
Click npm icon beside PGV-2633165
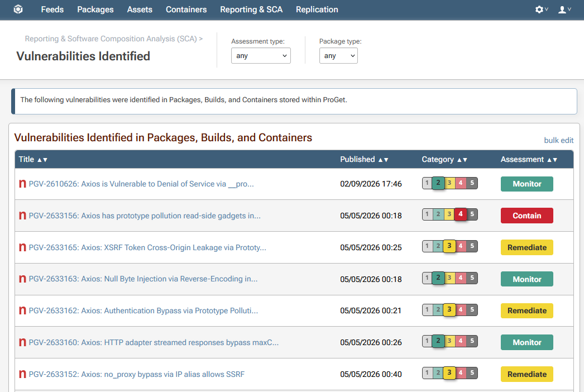[23, 247]
